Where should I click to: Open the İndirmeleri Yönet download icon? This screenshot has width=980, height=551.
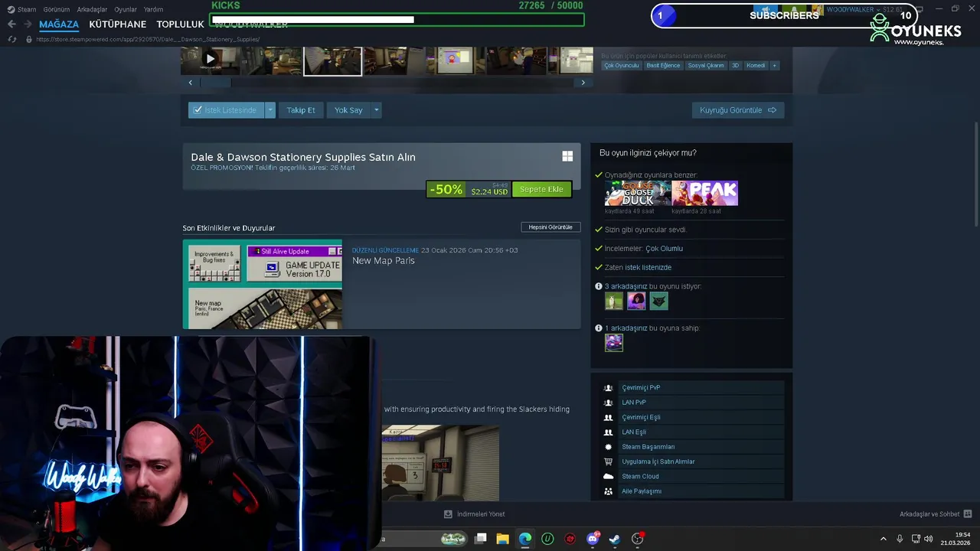click(448, 514)
